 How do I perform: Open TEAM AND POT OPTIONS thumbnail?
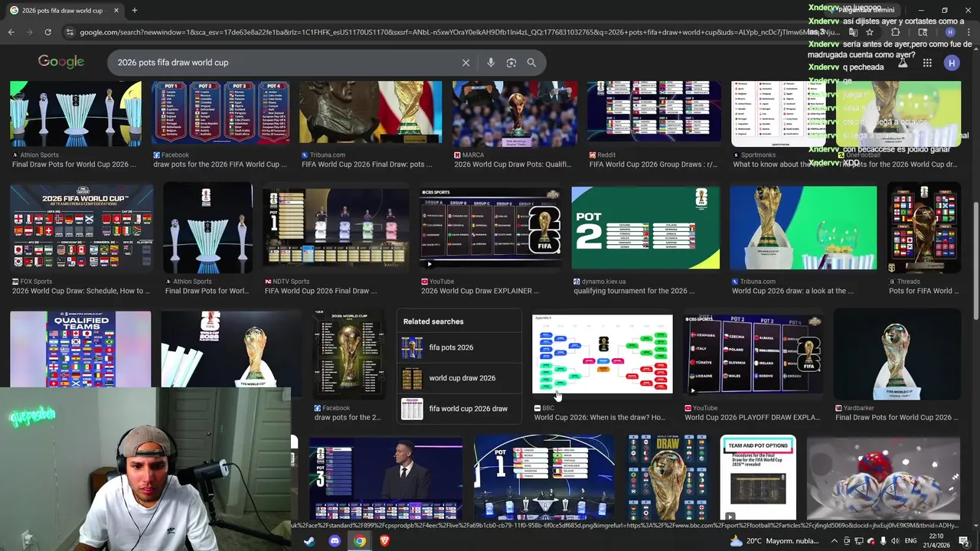click(x=758, y=478)
